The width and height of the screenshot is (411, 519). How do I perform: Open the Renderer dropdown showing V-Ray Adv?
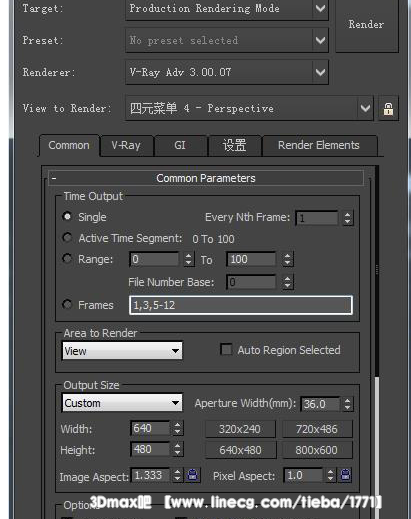[x=227, y=72]
